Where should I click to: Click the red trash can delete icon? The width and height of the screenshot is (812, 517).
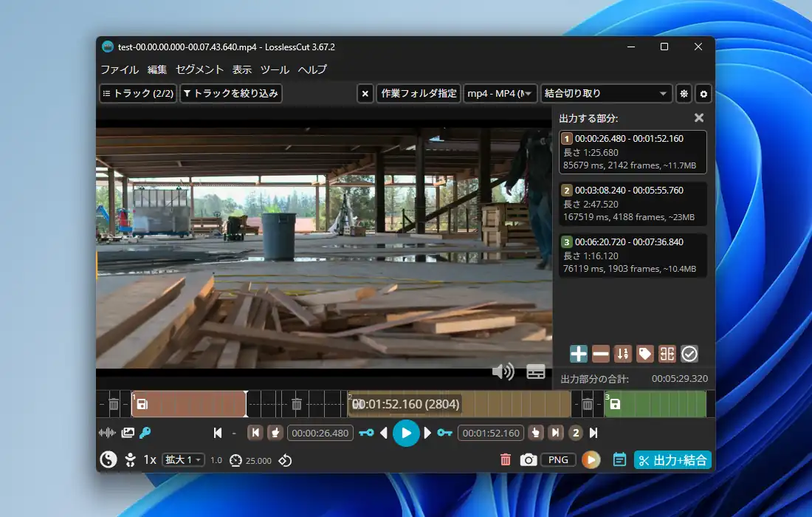tap(506, 459)
